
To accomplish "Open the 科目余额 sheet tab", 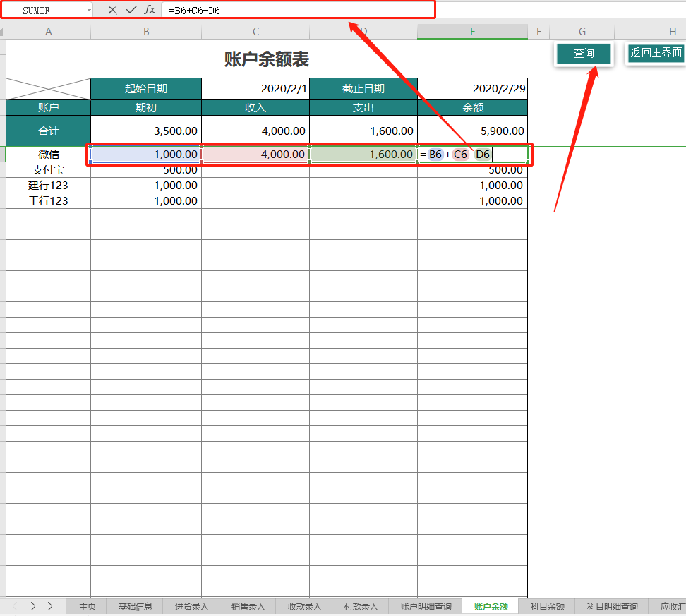I will 547,606.
